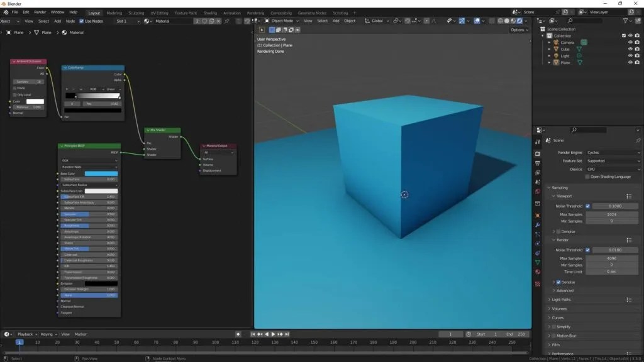Open the Material Properties sphere icon
Screen dimensions: 644x362
tap(539, 272)
